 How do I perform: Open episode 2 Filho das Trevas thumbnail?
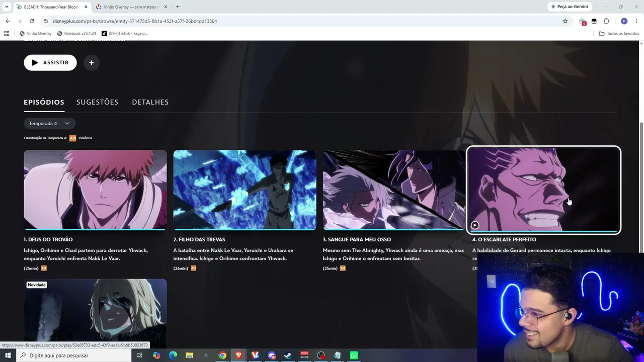(245, 190)
